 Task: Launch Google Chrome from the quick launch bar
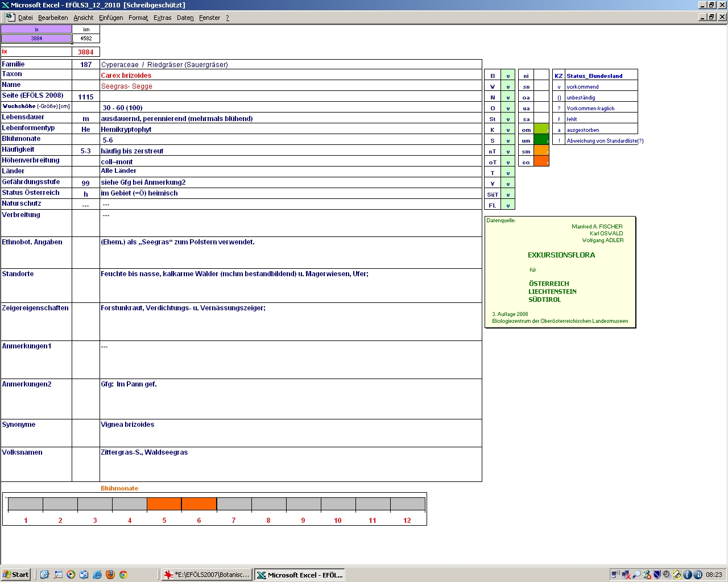pyautogui.click(x=123, y=575)
